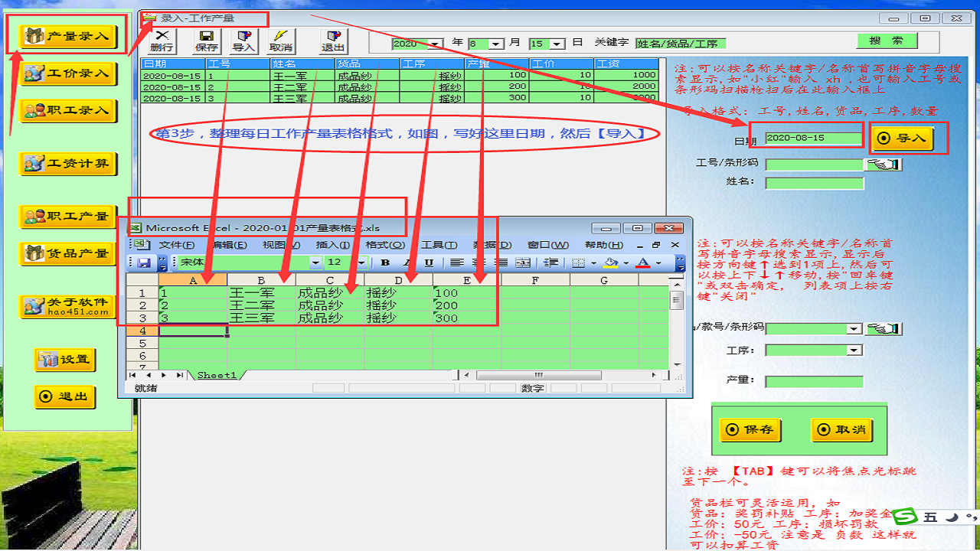Click the Excel save icon in toolbar
Image resolution: width=980 pixels, height=551 pixels.
pyautogui.click(x=144, y=262)
